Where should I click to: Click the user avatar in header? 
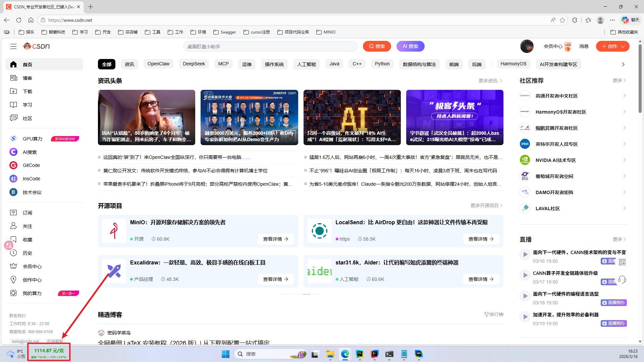(527, 46)
